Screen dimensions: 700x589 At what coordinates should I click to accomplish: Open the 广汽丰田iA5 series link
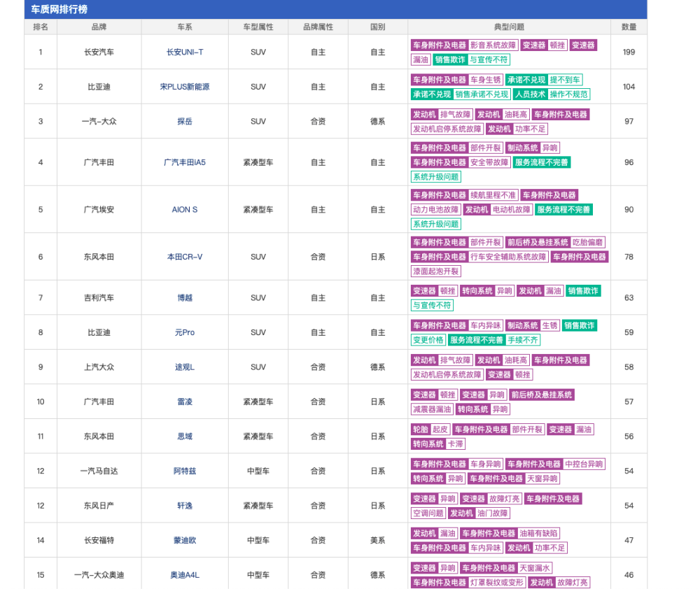185,162
